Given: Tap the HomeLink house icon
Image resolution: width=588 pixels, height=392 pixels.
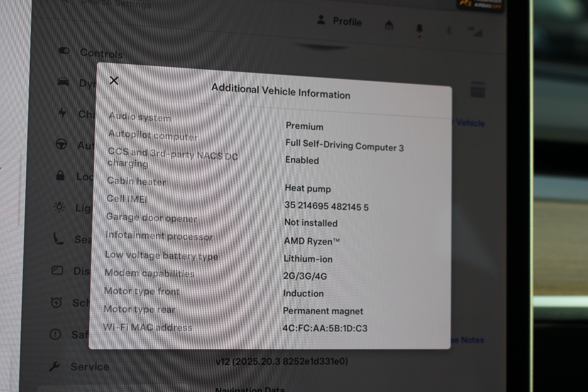Looking at the screenshot, I should [x=389, y=25].
